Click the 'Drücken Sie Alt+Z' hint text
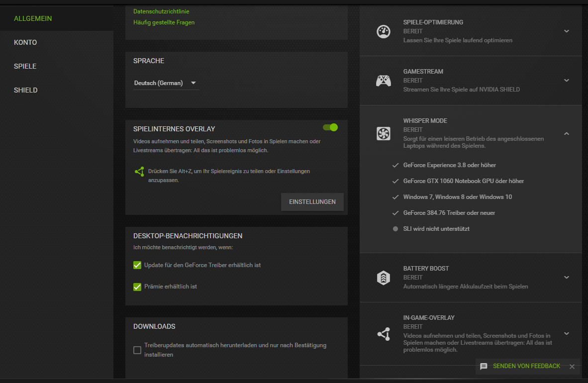The height and width of the screenshot is (383, 588). (229, 176)
